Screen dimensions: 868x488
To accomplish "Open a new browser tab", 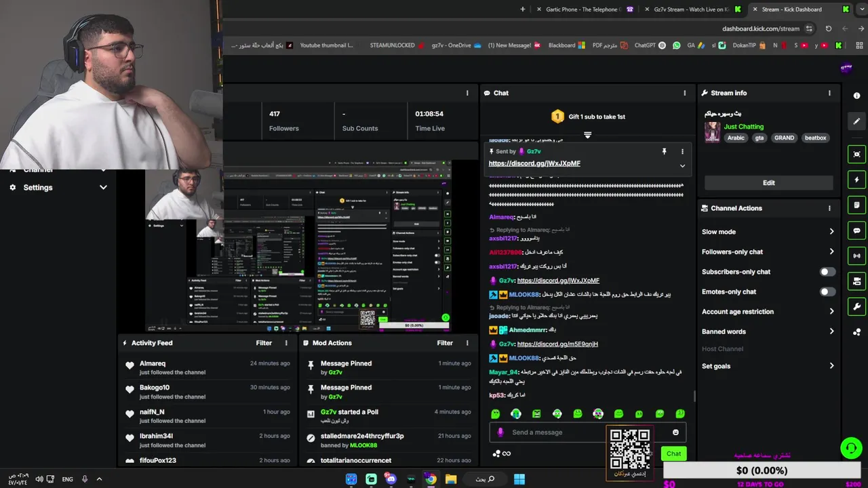I will [x=522, y=9].
